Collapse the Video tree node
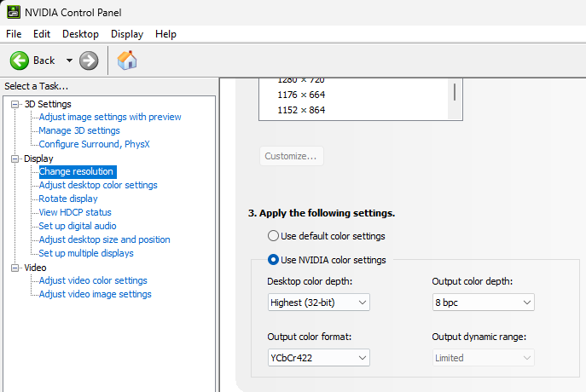Screen dimensions: 586x392 coord(15,268)
